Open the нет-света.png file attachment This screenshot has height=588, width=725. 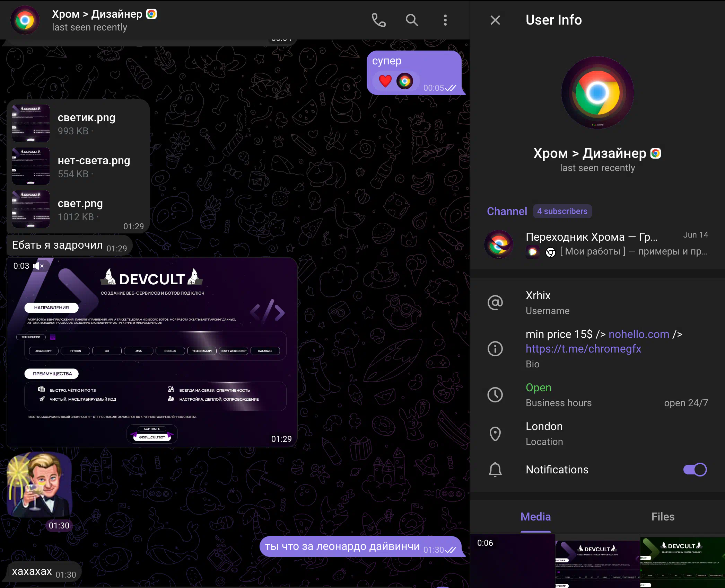coord(78,167)
